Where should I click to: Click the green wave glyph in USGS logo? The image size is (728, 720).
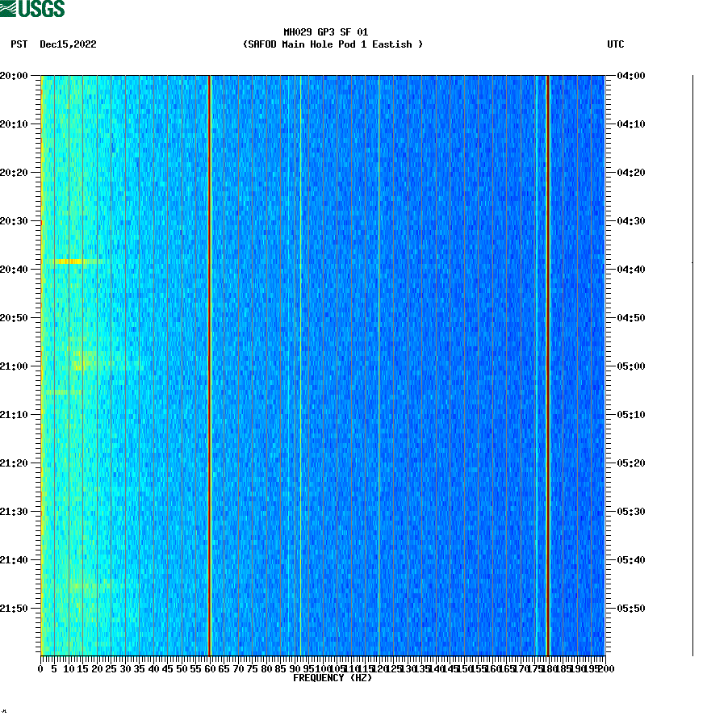tap(10, 7)
